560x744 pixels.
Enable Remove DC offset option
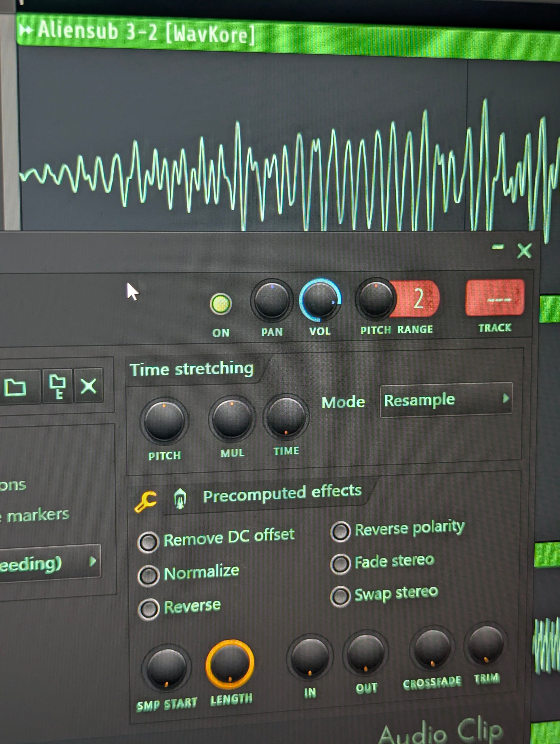pos(148,542)
